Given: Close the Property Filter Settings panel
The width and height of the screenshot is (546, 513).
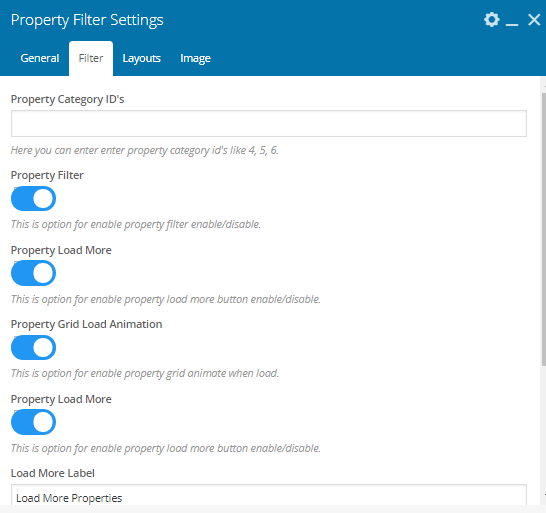Looking at the screenshot, I should 534,20.
